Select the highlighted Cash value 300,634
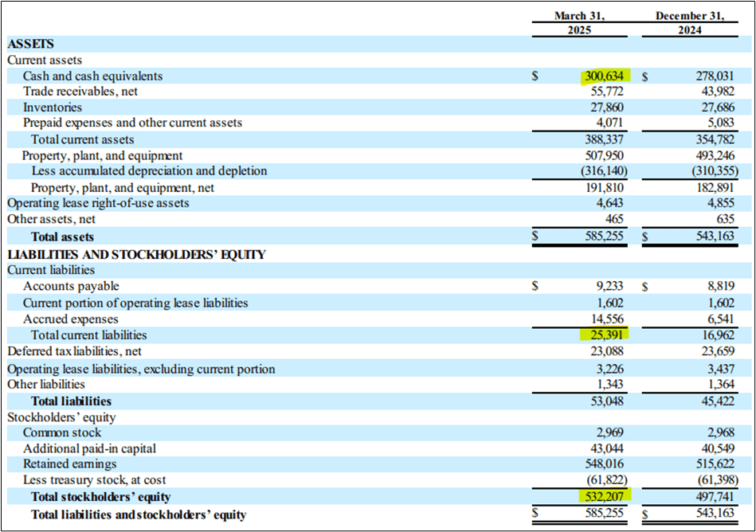Screen dimensions: 756x532 pos(606,76)
